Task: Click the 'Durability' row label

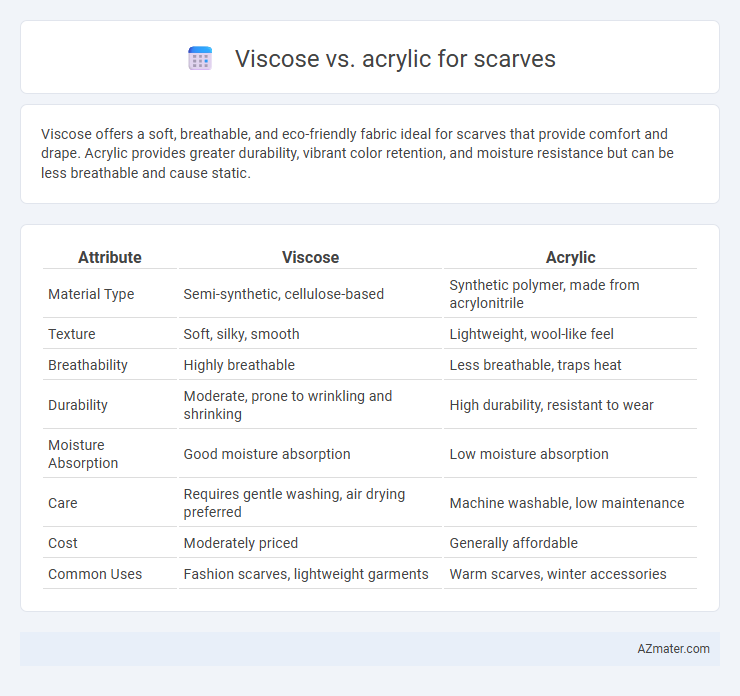Action: point(78,405)
